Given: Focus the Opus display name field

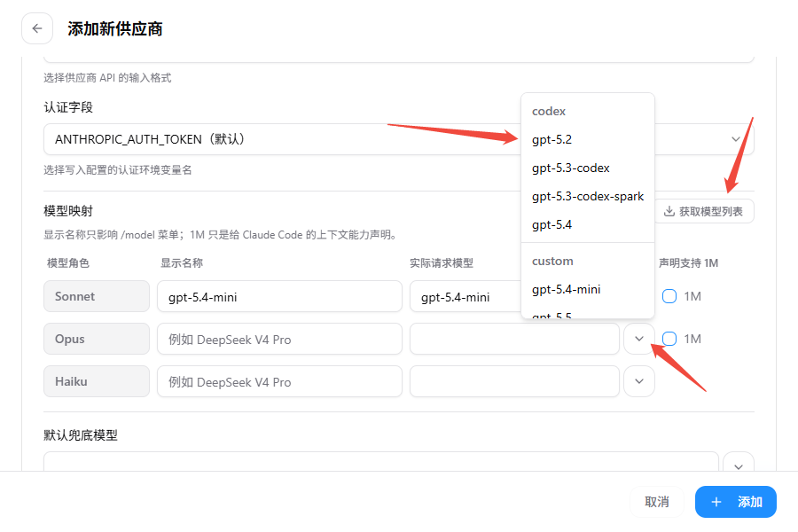Looking at the screenshot, I should click(279, 339).
